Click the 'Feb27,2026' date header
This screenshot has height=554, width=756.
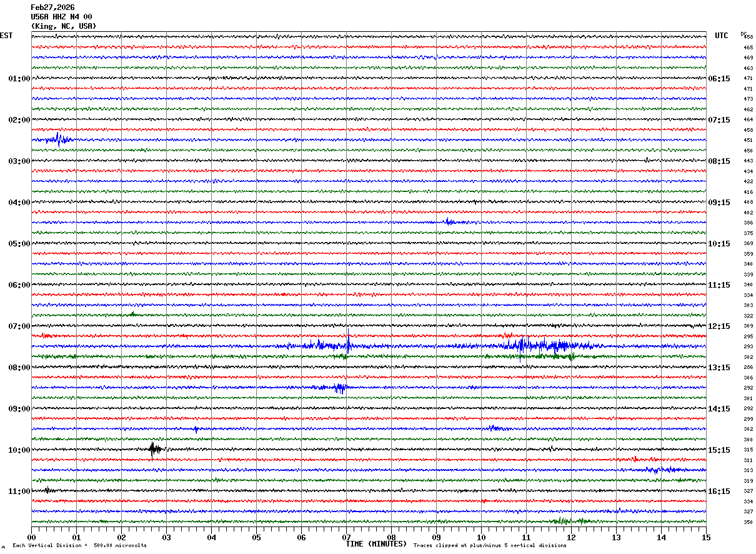(52, 8)
